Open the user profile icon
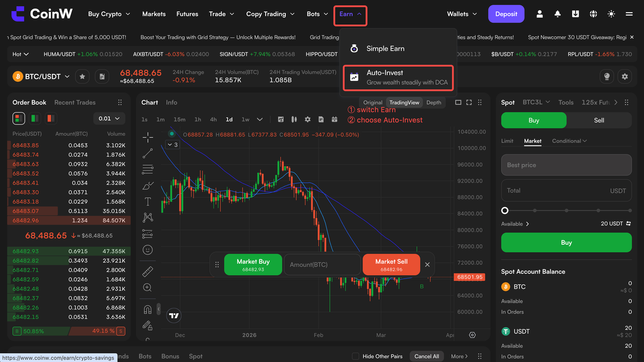 coord(539,14)
